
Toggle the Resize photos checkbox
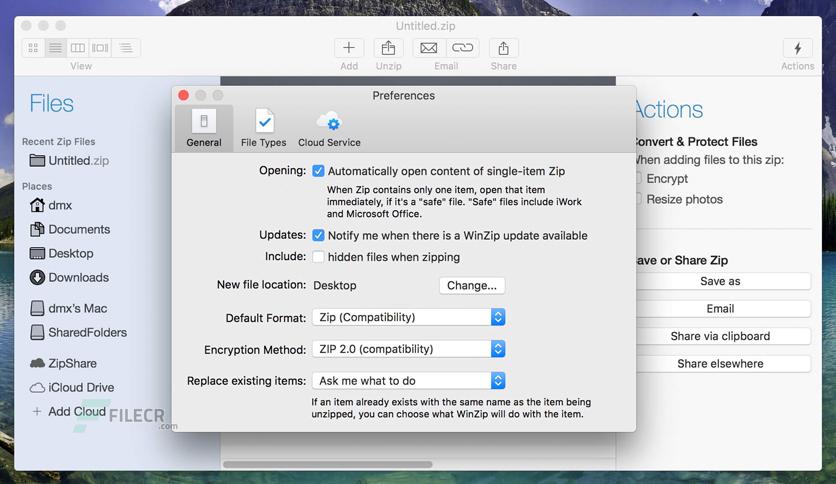click(638, 199)
